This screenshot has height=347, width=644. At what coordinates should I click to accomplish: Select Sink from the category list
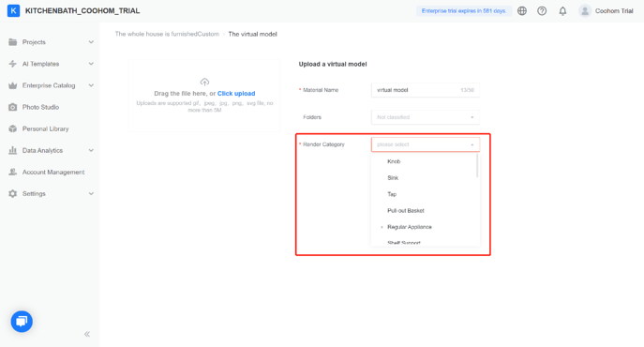[x=393, y=178]
